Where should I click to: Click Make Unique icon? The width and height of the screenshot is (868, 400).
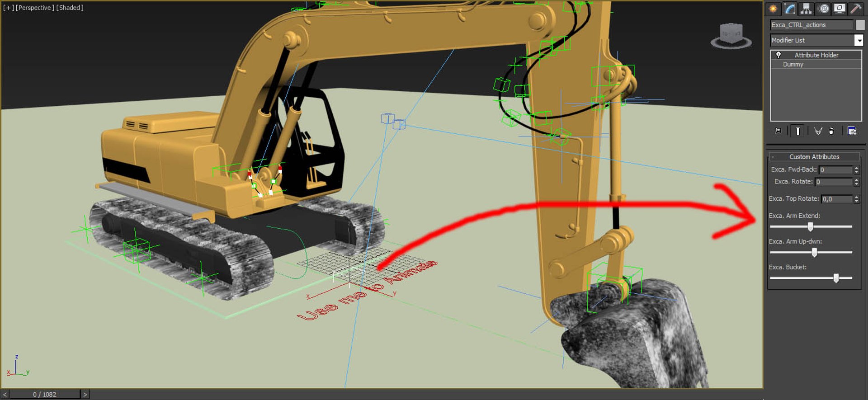pos(818,131)
